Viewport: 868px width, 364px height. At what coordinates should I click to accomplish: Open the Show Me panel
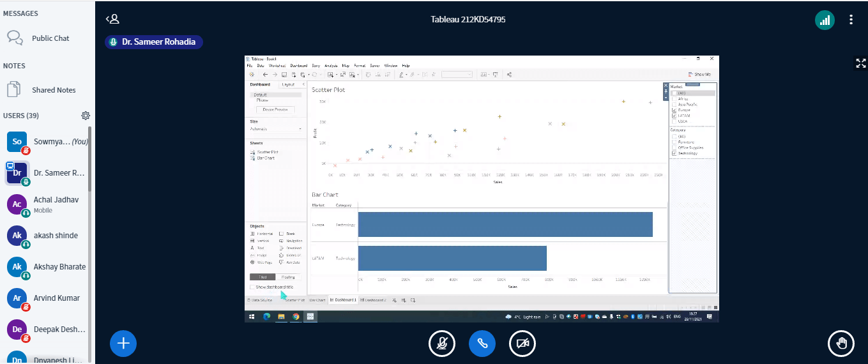point(699,75)
